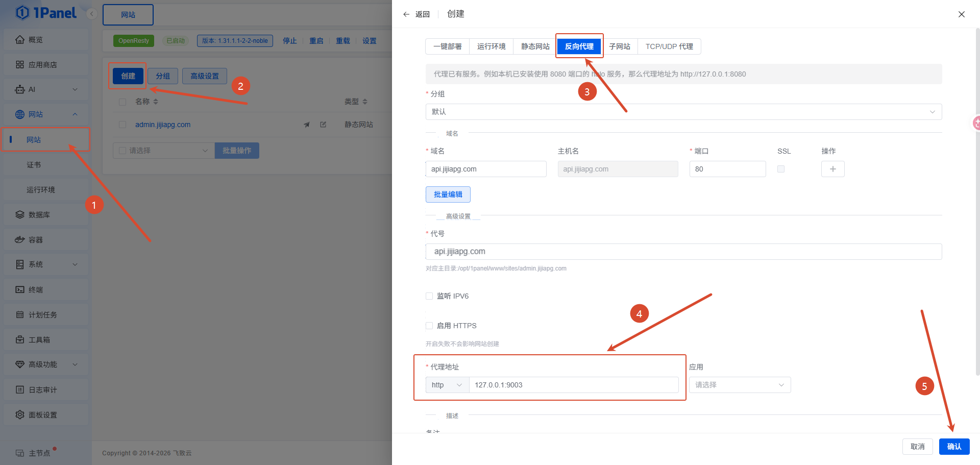980x465 pixels.
Task: Open the 应用 请选择 dropdown
Action: click(740, 385)
